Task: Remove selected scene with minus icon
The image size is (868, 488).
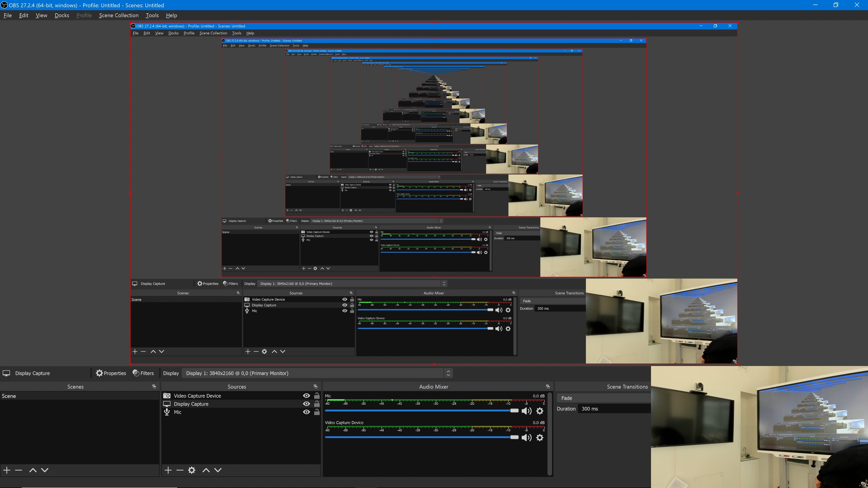Action: [x=19, y=470]
